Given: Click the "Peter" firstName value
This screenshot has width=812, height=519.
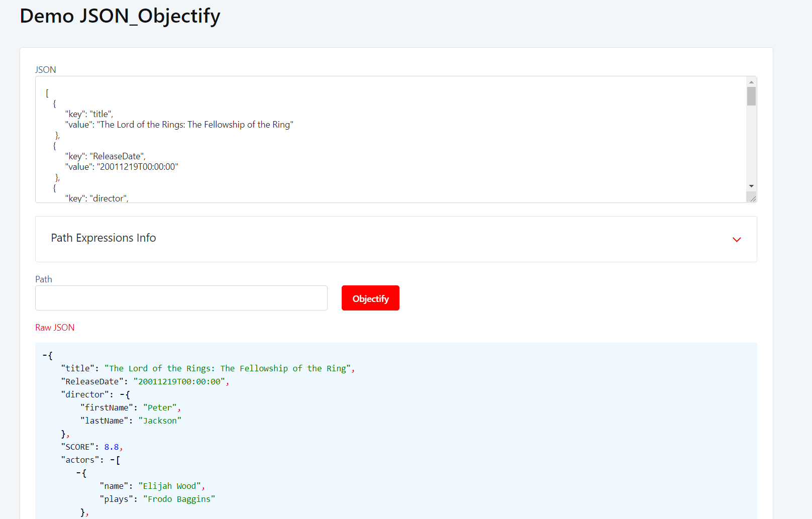Looking at the screenshot, I should (160, 408).
